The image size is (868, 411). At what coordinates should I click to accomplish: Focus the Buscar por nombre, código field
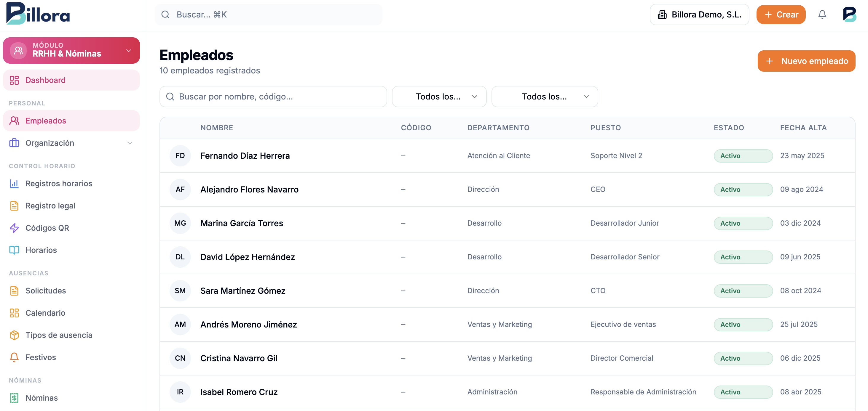pyautogui.click(x=273, y=97)
